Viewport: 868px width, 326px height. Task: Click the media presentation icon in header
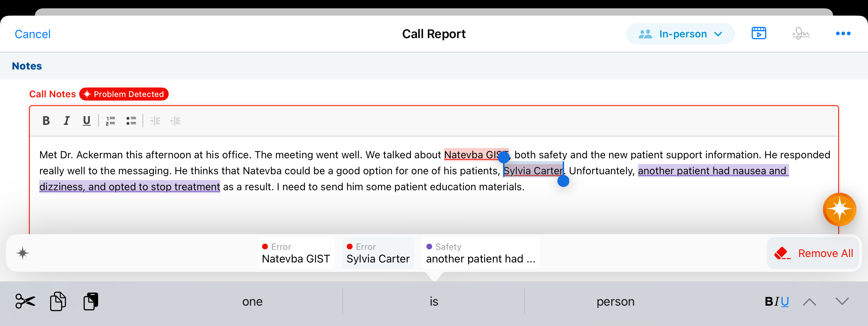[x=759, y=34]
